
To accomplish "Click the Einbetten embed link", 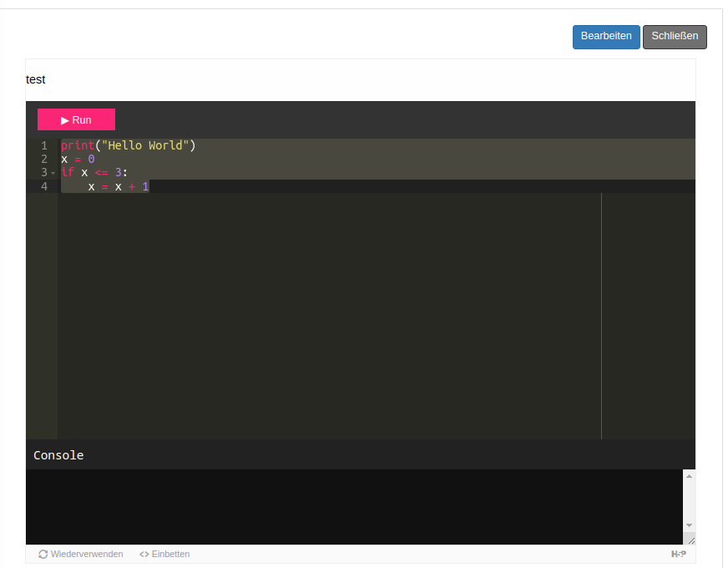I will [x=164, y=554].
